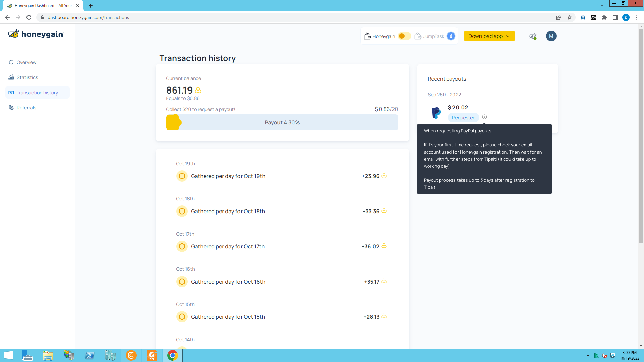The height and width of the screenshot is (362, 644).
Task: Bookmark this page with the star icon
Action: [x=570, y=17]
